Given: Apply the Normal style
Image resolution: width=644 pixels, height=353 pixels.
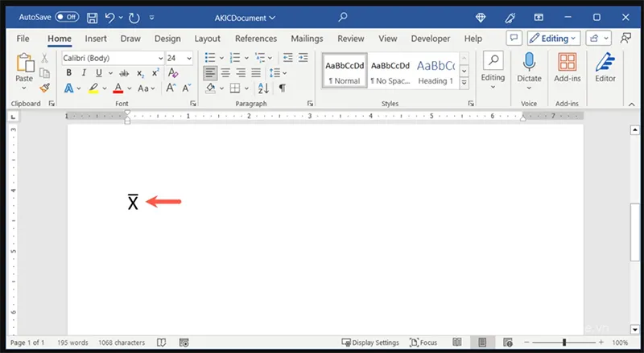Looking at the screenshot, I should pos(345,71).
